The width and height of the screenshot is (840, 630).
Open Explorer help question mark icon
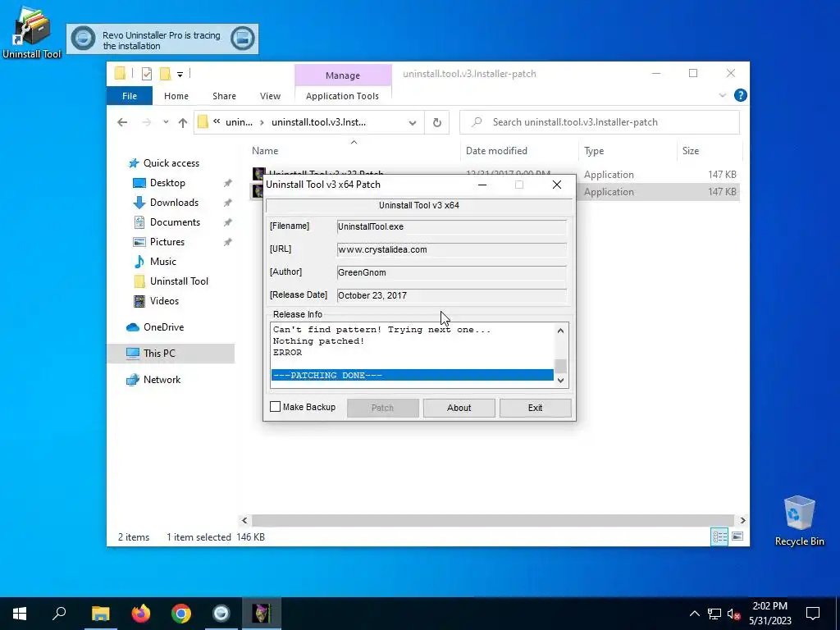click(x=741, y=95)
